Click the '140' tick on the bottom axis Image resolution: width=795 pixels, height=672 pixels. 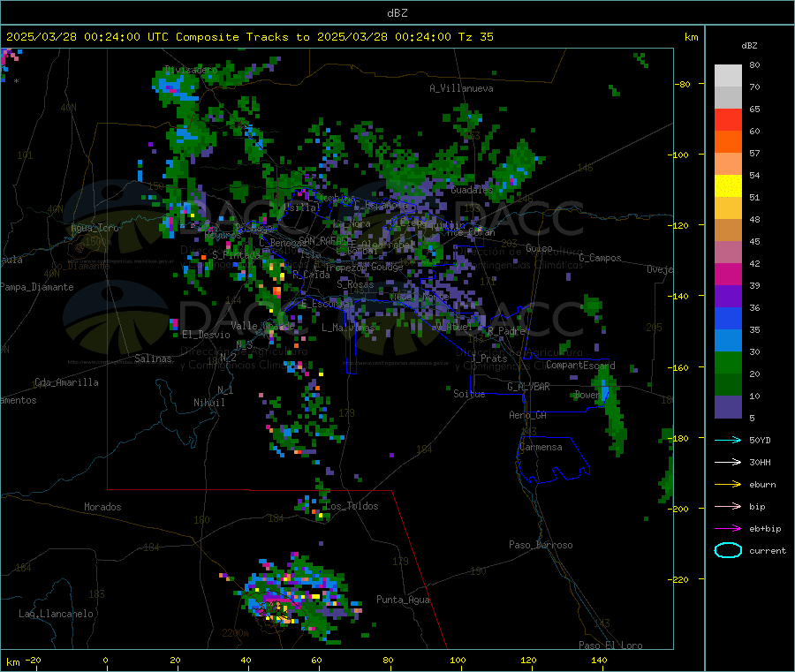tap(599, 660)
